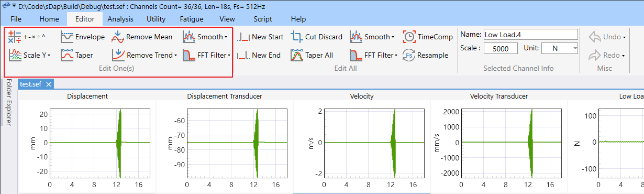The height and width of the screenshot is (194, 644).
Task: Click the Taper icon in Edit One(s)
Action: click(66, 55)
